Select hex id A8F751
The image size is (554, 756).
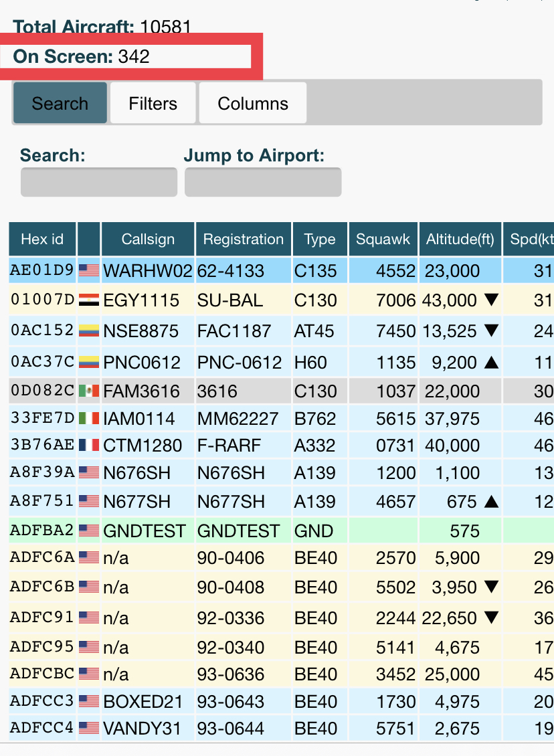[42, 501]
